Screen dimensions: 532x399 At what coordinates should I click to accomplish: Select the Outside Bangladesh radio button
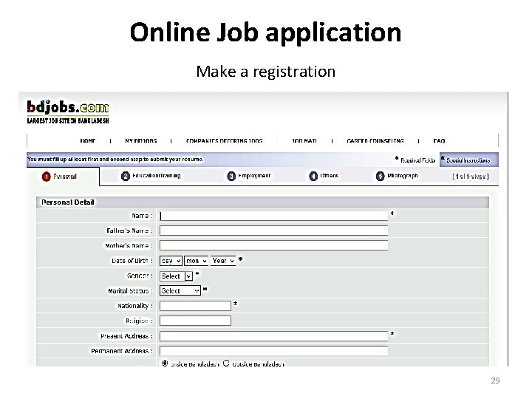click(x=226, y=364)
